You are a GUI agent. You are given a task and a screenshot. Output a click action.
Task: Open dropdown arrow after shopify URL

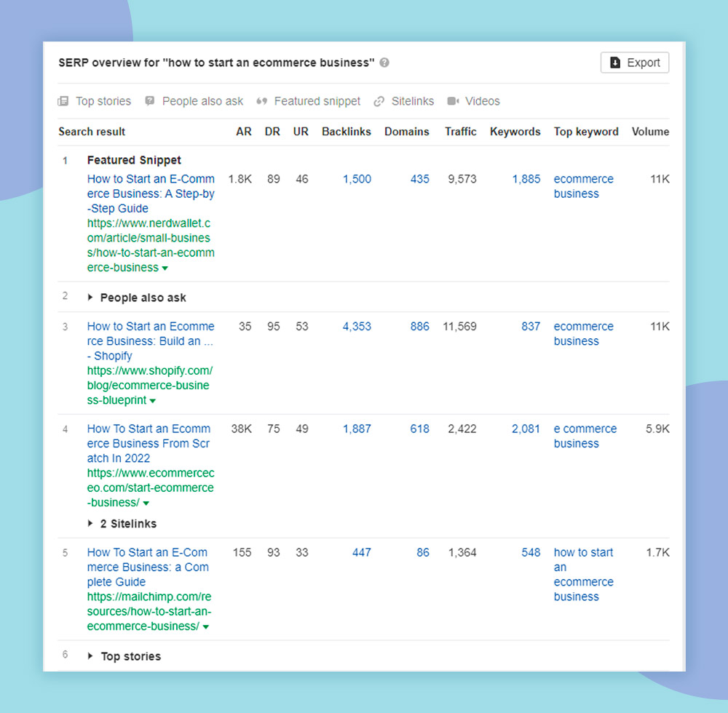153,401
